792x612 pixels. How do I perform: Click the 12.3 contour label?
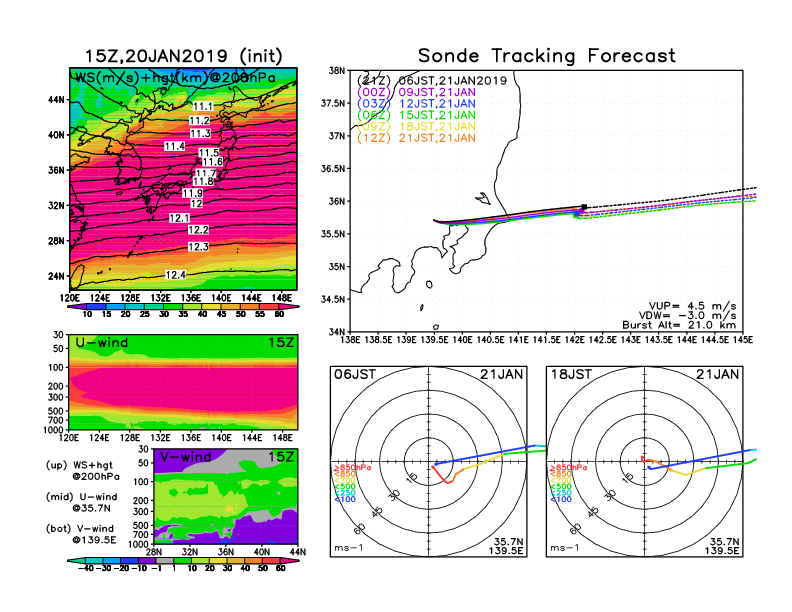pos(199,247)
